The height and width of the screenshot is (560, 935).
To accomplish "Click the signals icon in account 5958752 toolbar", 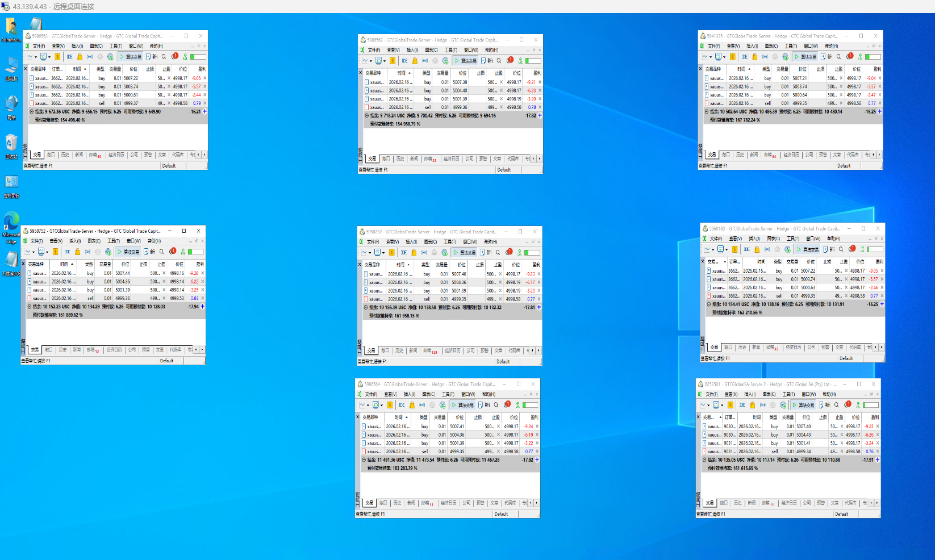I will coord(87,252).
